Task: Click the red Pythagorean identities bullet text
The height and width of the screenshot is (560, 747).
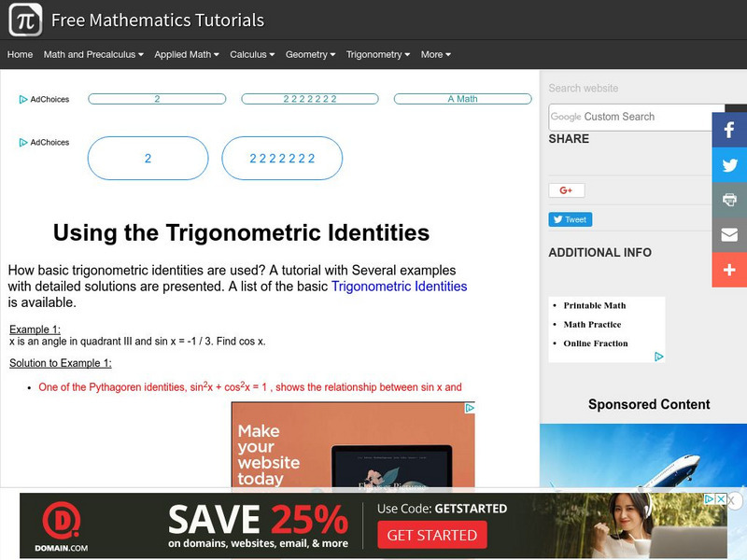Action: click(250, 387)
